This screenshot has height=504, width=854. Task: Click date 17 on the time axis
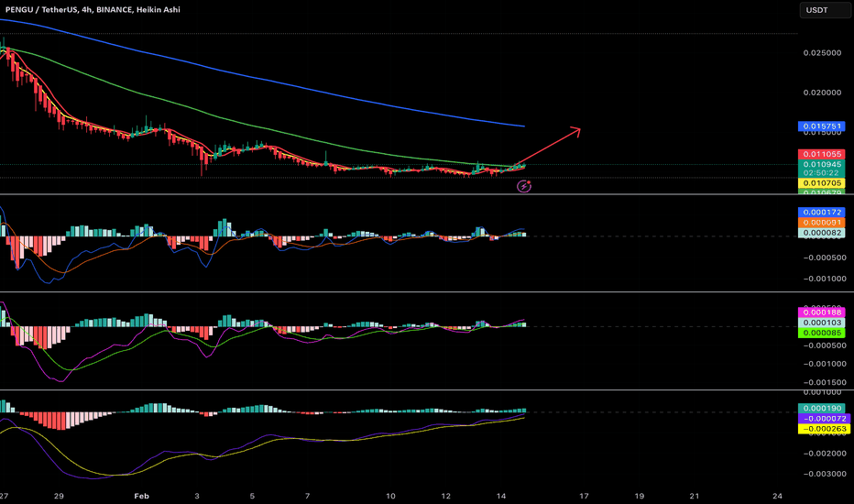tap(584, 496)
